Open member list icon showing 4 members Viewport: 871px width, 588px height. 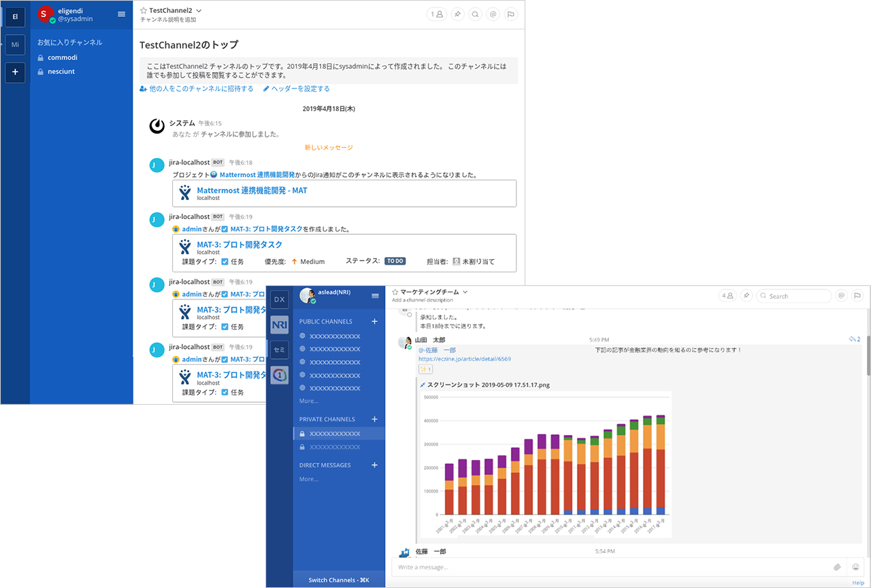pos(727,296)
